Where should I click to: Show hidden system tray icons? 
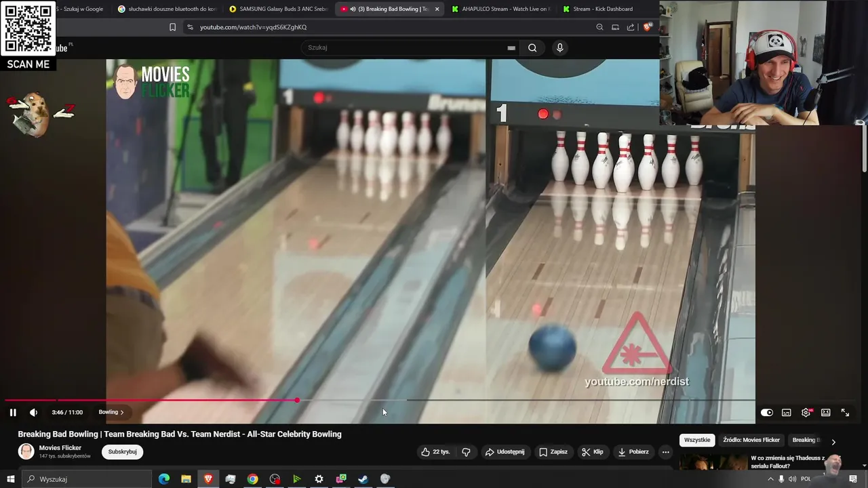coord(770,479)
